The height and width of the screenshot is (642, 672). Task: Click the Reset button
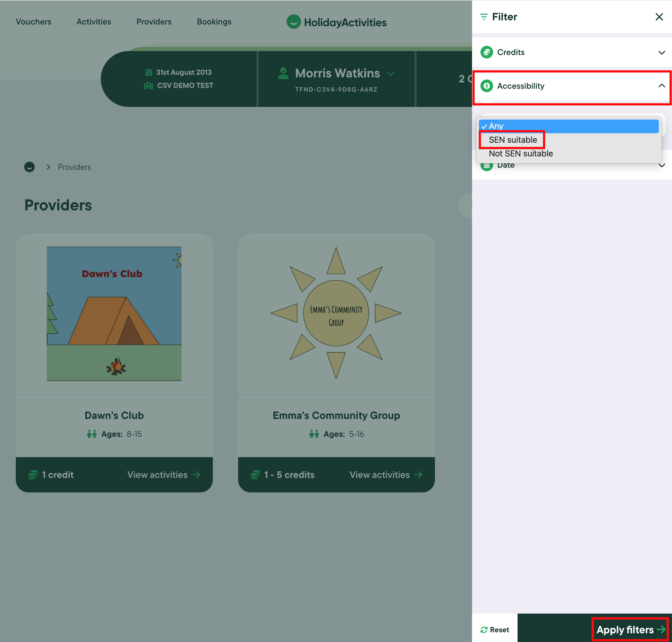coord(494,630)
